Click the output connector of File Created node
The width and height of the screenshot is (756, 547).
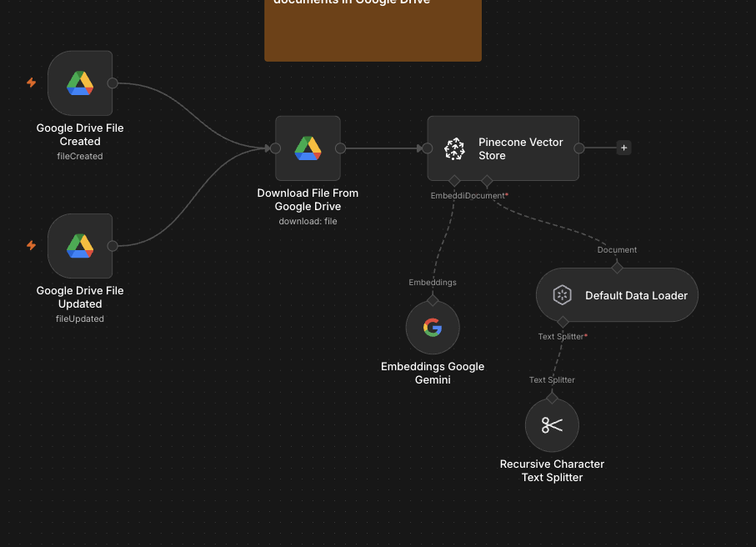tap(113, 83)
